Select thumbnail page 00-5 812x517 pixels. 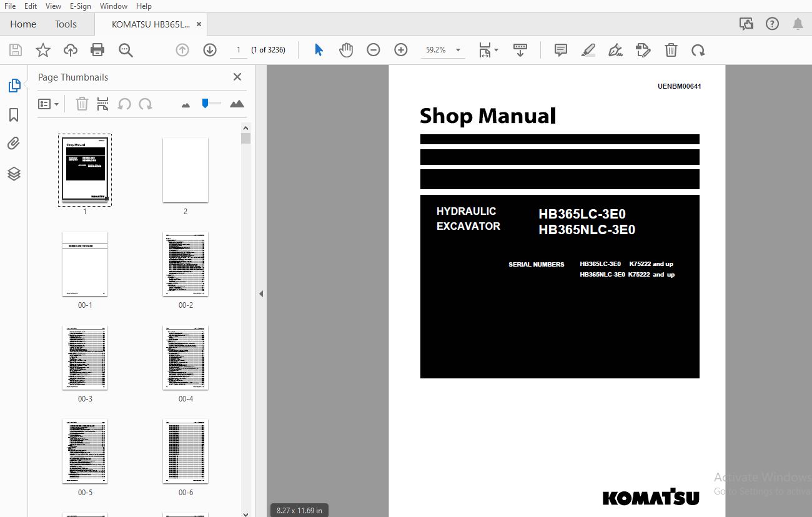(x=85, y=451)
